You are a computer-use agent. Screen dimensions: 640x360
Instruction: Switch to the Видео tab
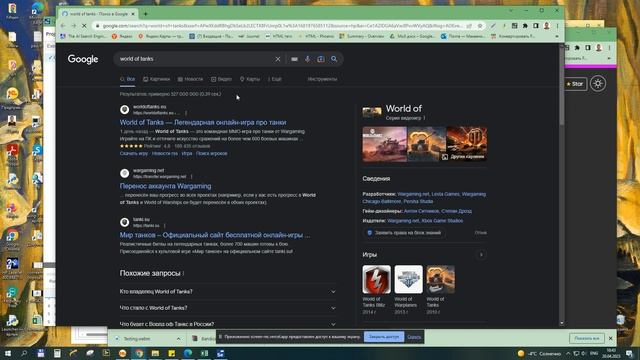click(221, 79)
